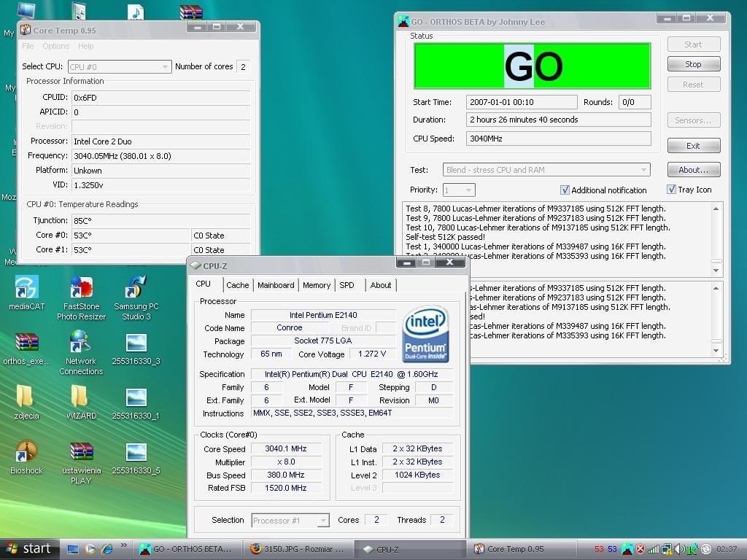The width and height of the screenshot is (747, 560).
Task: Open File menu in Core Temp
Action: (x=28, y=46)
